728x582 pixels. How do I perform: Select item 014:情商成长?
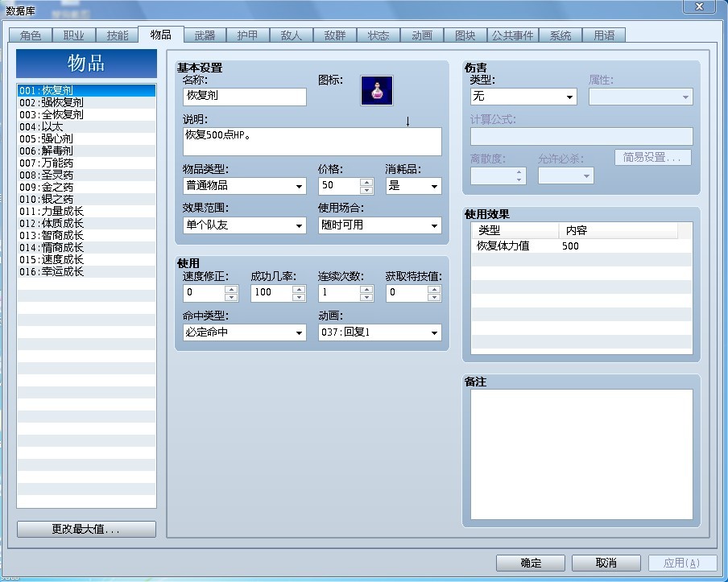(x=86, y=247)
